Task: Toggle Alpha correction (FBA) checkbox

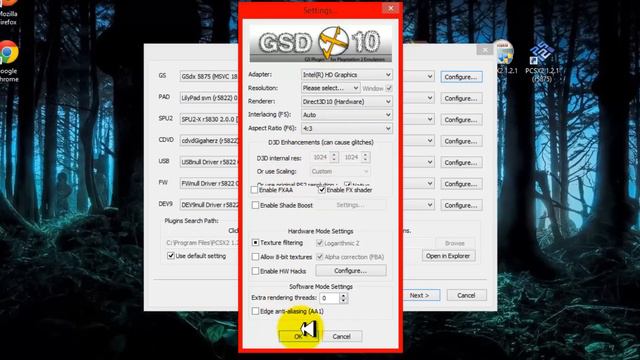Action: point(320,257)
